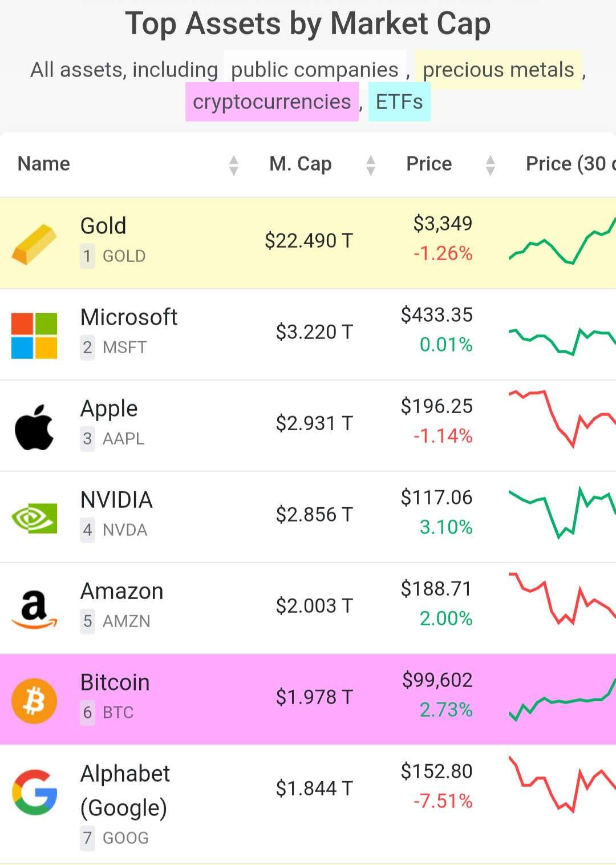Image resolution: width=616 pixels, height=865 pixels.
Task: Open the Microsoft asset name link
Action: pyautogui.click(x=129, y=317)
